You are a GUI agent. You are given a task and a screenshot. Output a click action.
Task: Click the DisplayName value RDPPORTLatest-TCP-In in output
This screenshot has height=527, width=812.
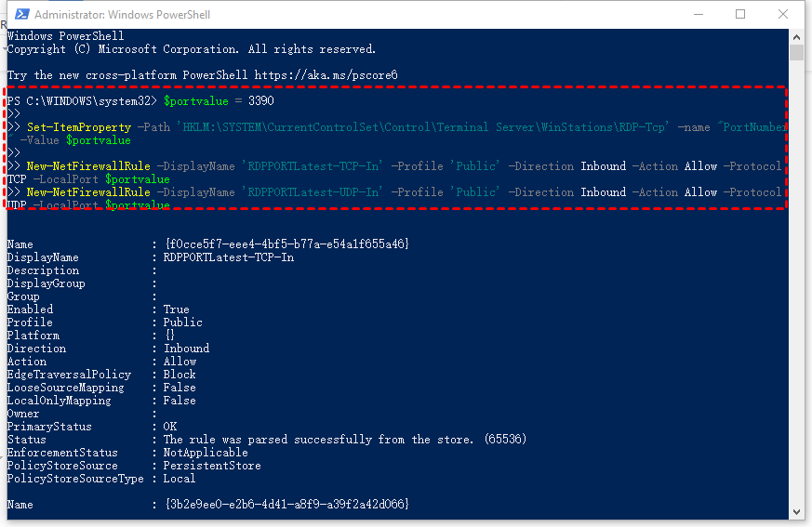click(228, 257)
